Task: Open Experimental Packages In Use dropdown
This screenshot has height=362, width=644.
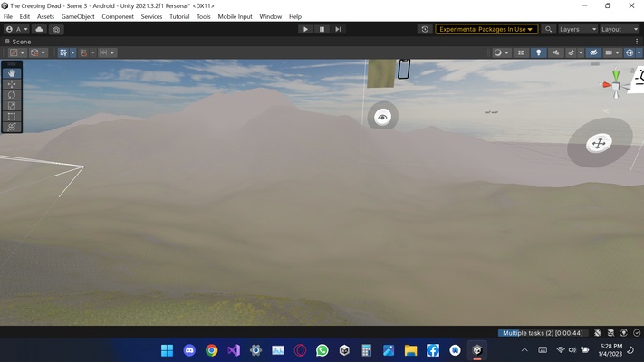Action: [486, 29]
